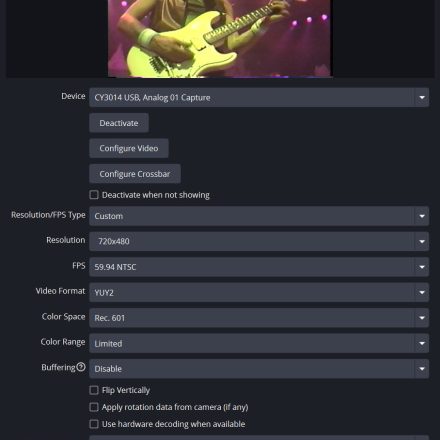Click the partially visible dropdown at bottom

259,437
